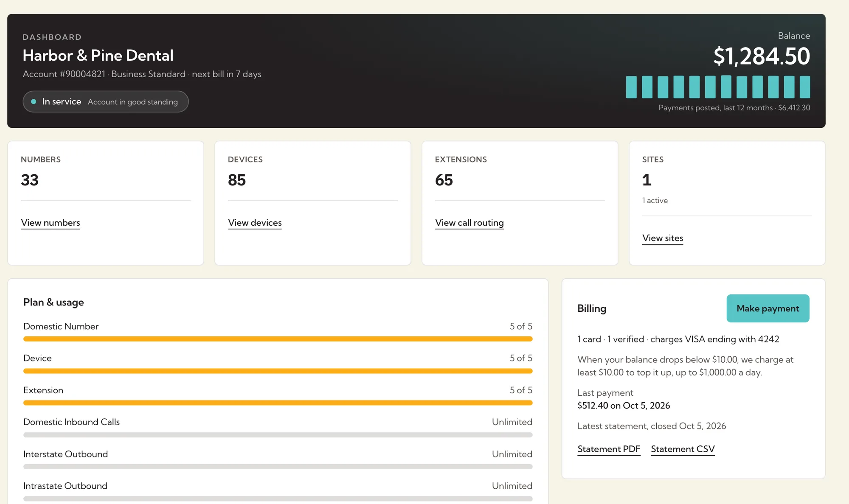The width and height of the screenshot is (849, 504).
Task: Download the Statement PDF
Action: pyautogui.click(x=609, y=449)
